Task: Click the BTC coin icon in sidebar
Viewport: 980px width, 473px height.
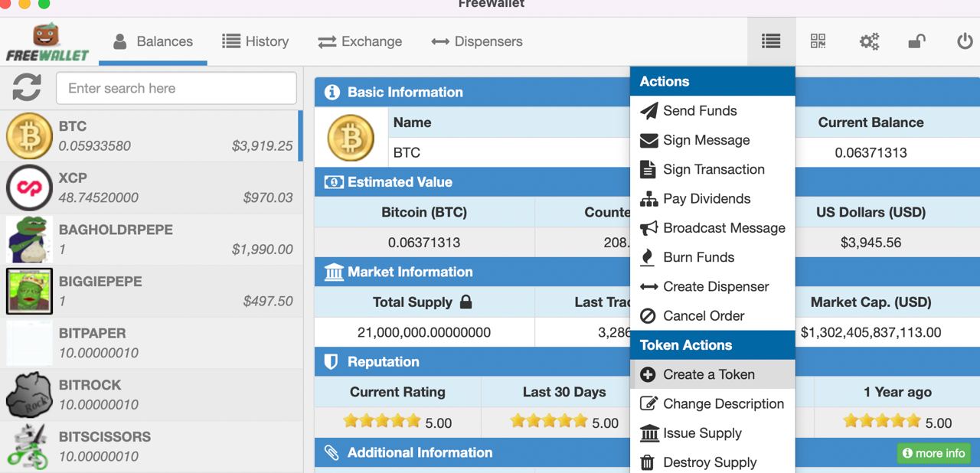Action: tap(29, 136)
